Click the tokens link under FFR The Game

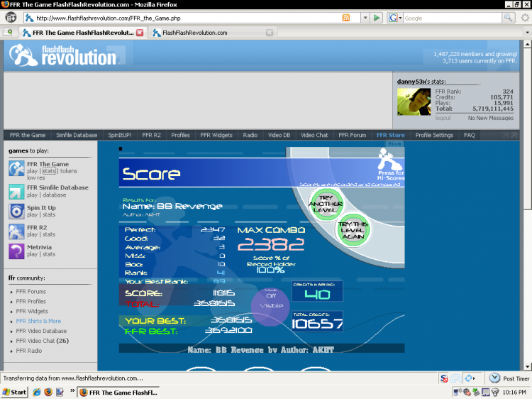(69, 171)
